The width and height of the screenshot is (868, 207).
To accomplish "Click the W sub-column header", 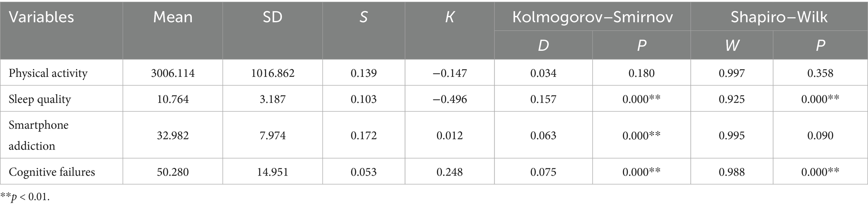I will [732, 45].
